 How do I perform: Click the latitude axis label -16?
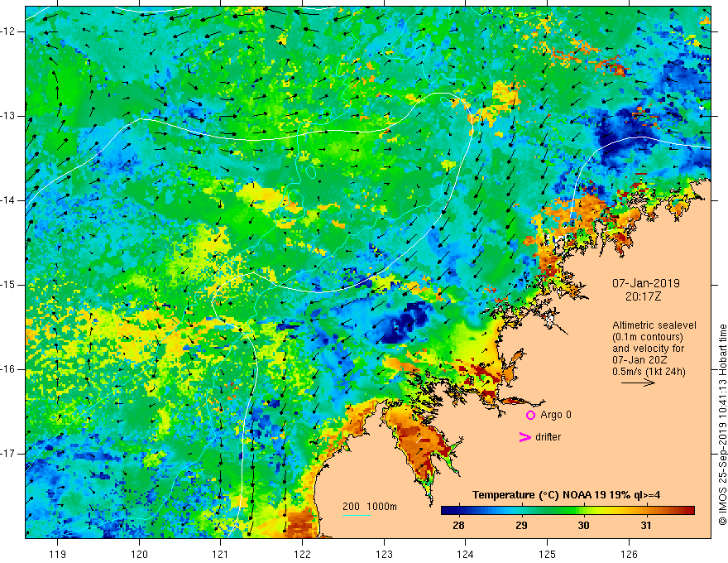(8, 369)
